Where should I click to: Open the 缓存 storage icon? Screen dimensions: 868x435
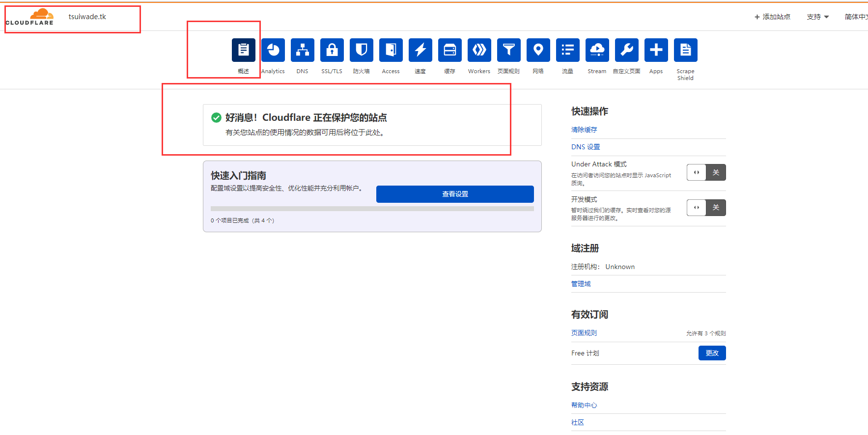tap(450, 50)
